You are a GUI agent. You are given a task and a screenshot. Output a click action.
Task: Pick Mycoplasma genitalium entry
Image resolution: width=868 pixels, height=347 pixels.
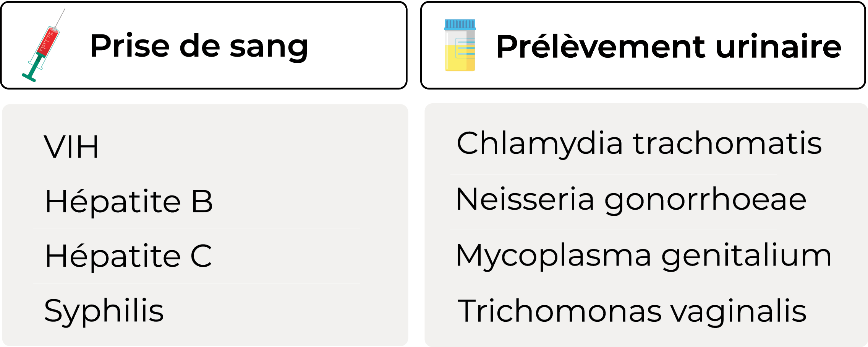tap(644, 256)
